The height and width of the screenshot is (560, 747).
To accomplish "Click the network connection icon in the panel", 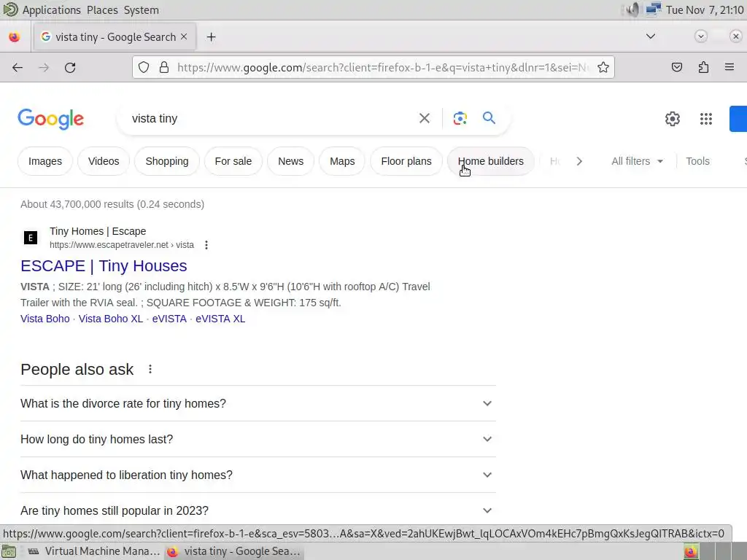I will 653,9.
